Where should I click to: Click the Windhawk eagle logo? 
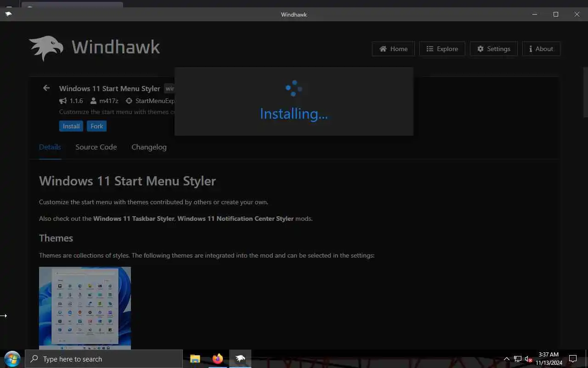point(46,48)
